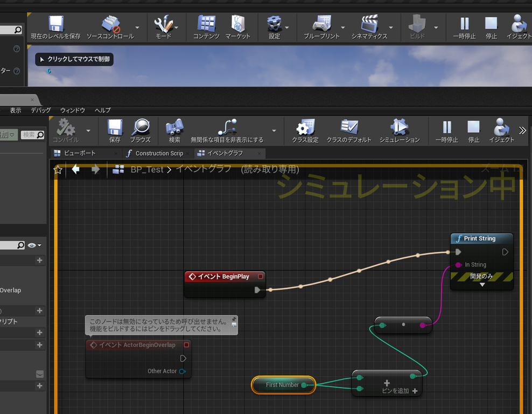This screenshot has height=414, width=532.
Task: Close the イベントグラフ tab
Action: click(259, 154)
